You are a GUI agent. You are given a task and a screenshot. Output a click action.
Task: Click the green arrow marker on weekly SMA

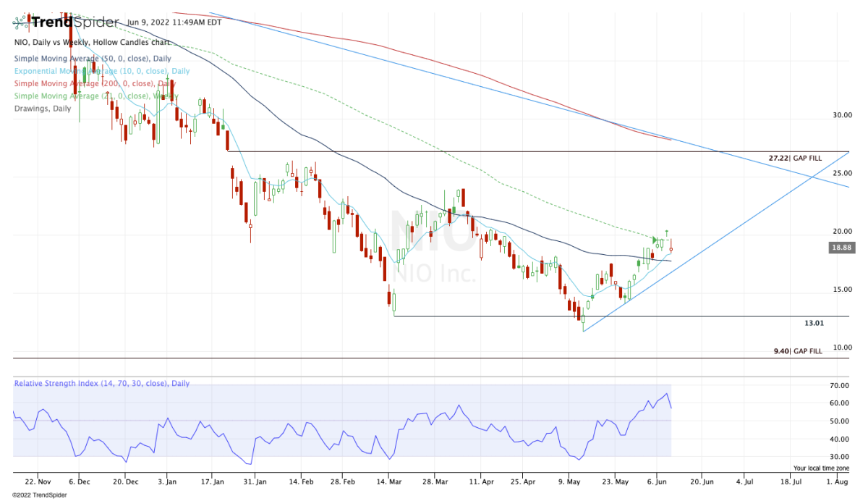pyautogui.click(x=655, y=240)
